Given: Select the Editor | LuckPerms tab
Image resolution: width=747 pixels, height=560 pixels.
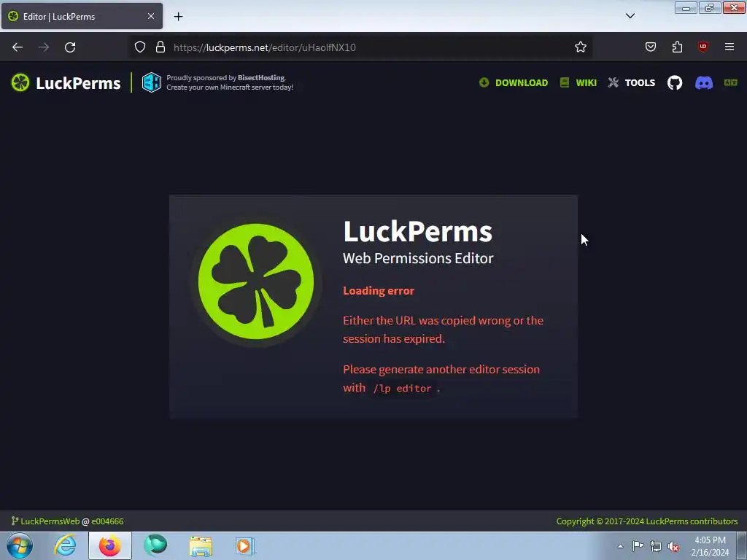Looking at the screenshot, I should (x=82, y=16).
